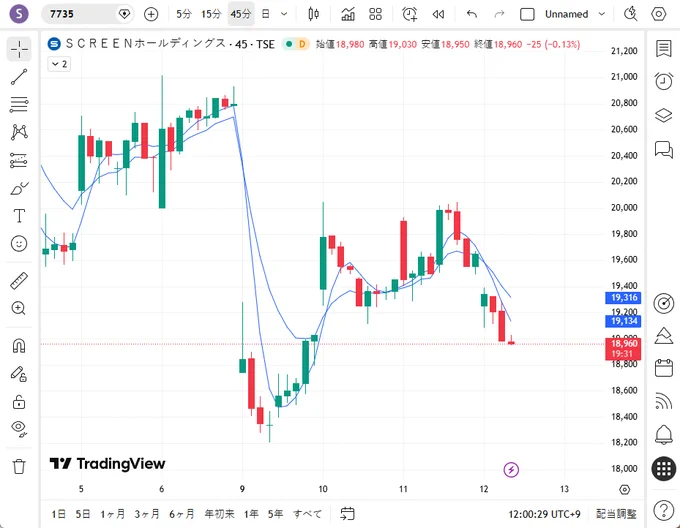Select the 6ヶ月 time range
Viewport: 680px width, 528px height.
click(x=182, y=514)
